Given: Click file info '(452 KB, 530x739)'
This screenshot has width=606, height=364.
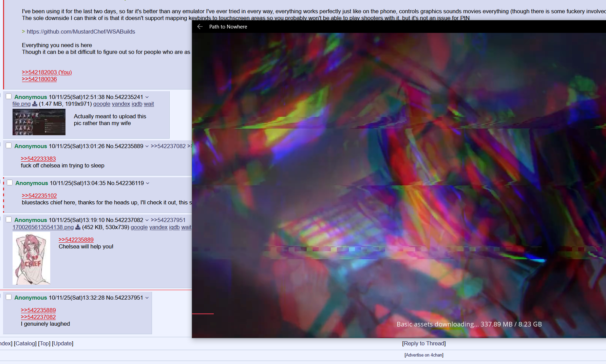Looking at the screenshot, I should coord(106,227).
